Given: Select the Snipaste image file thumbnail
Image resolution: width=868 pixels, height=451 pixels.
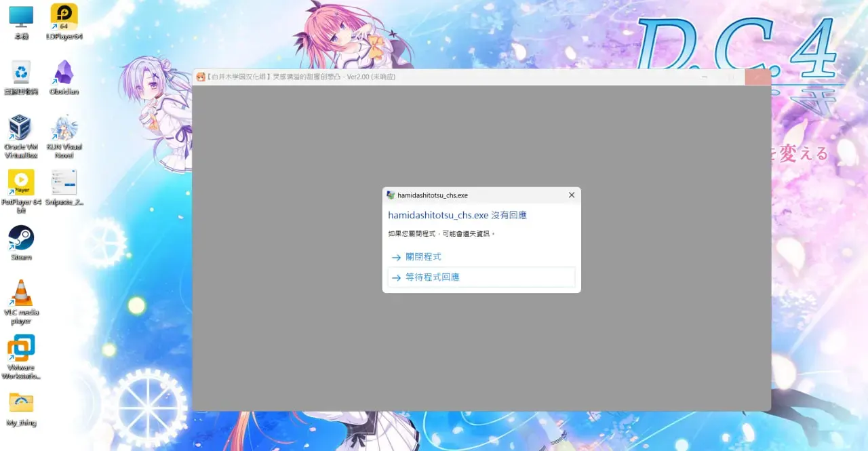Looking at the screenshot, I should pos(64,187).
